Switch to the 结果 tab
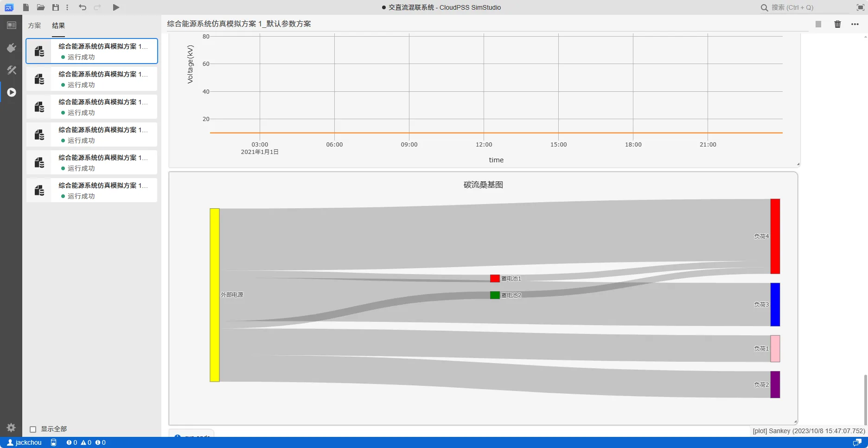Image resolution: width=868 pixels, height=448 pixels. (x=58, y=26)
